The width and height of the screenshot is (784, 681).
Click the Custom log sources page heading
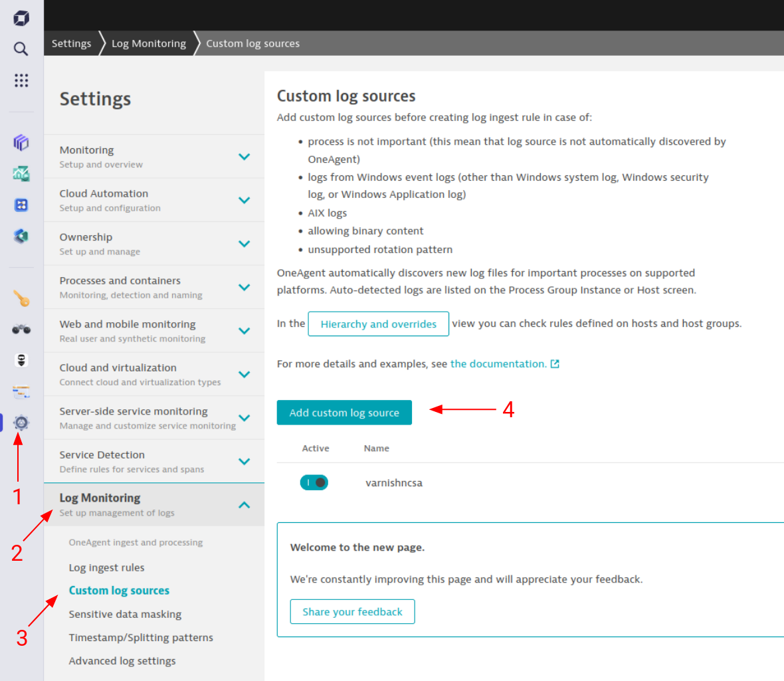[347, 96]
